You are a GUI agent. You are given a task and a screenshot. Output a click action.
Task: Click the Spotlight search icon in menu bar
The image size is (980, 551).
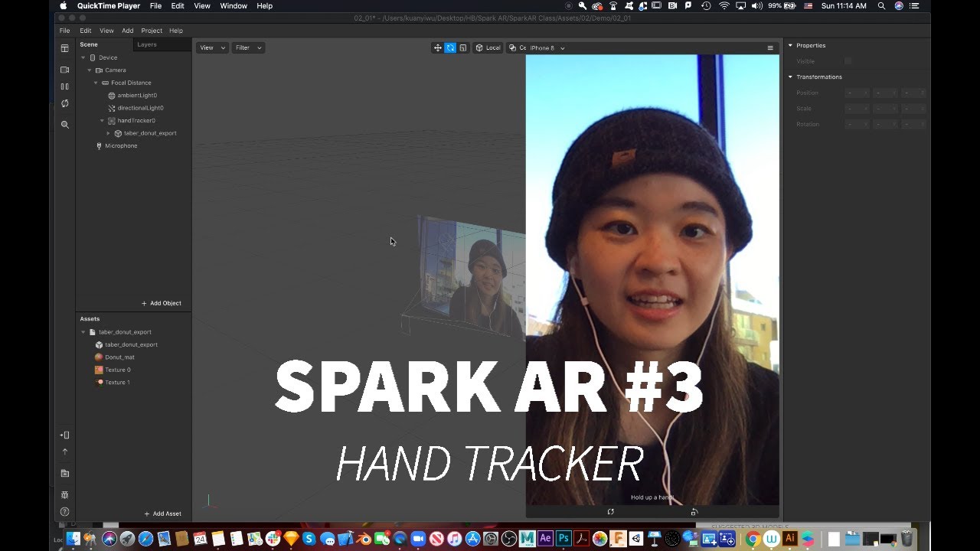tap(881, 5)
